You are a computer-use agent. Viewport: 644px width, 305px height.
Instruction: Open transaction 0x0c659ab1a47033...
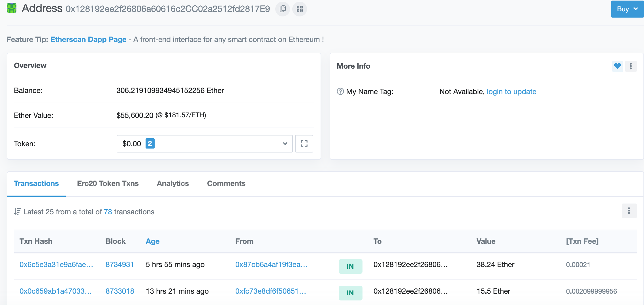coord(56,291)
